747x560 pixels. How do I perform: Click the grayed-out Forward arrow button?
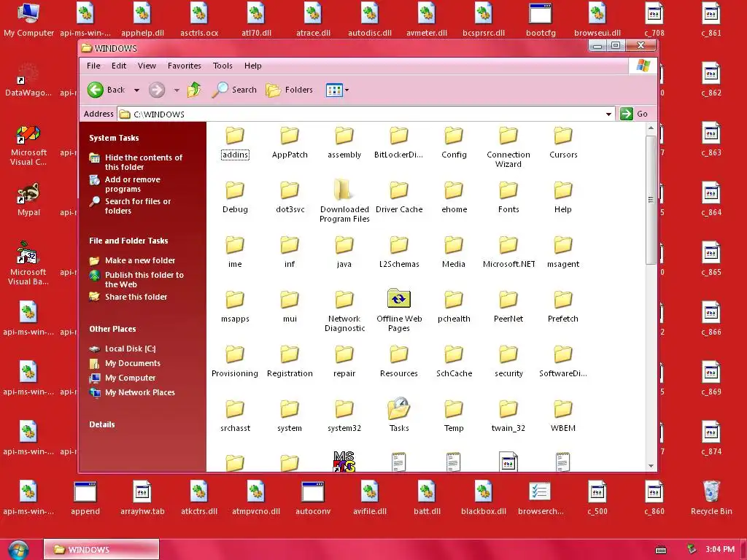point(157,90)
